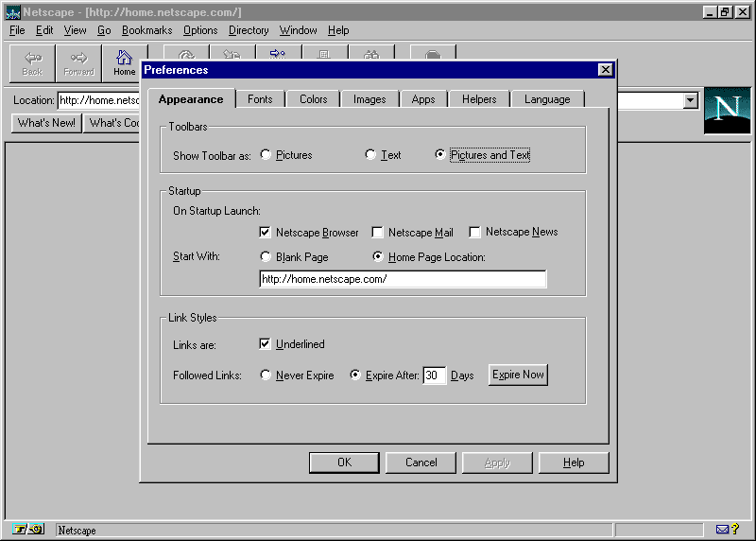The height and width of the screenshot is (541, 756).
Task: Select the Appearance tab
Action: click(191, 99)
